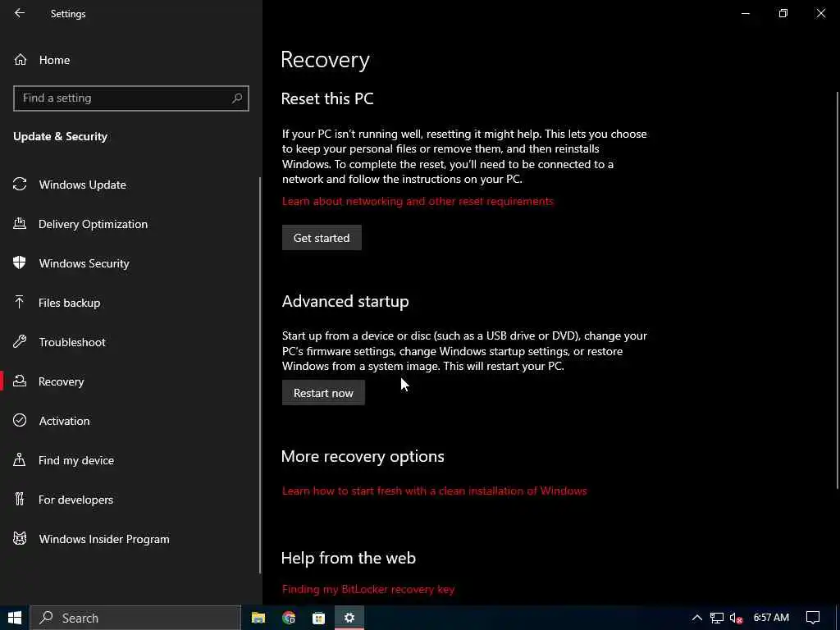Show hidden tray icons chevron
Viewport: 840px width, 630px height.
click(697, 618)
